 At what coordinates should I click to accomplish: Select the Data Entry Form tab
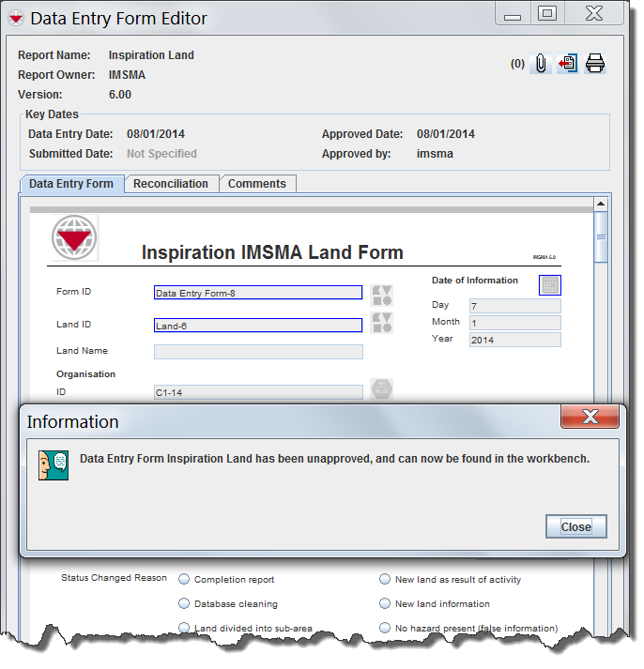tap(71, 184)
